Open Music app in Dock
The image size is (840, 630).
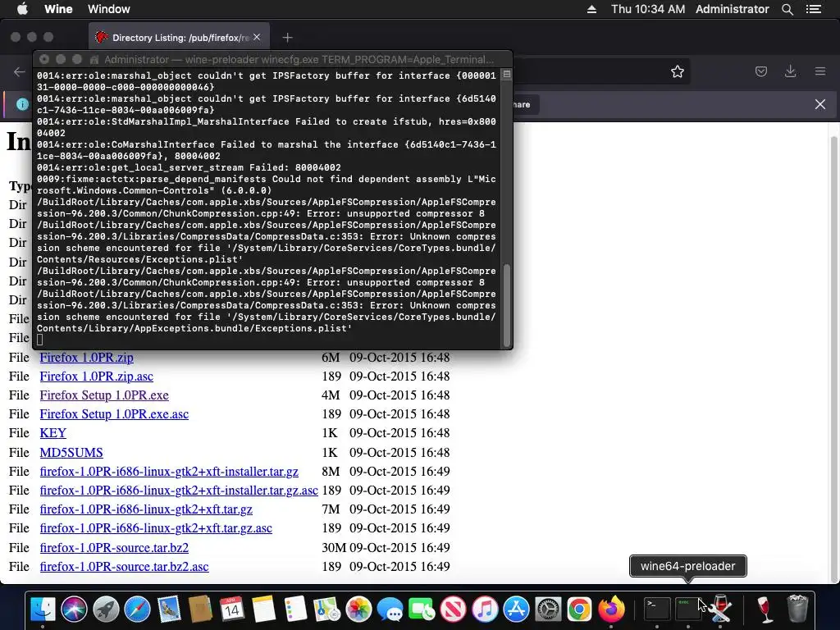484,609
